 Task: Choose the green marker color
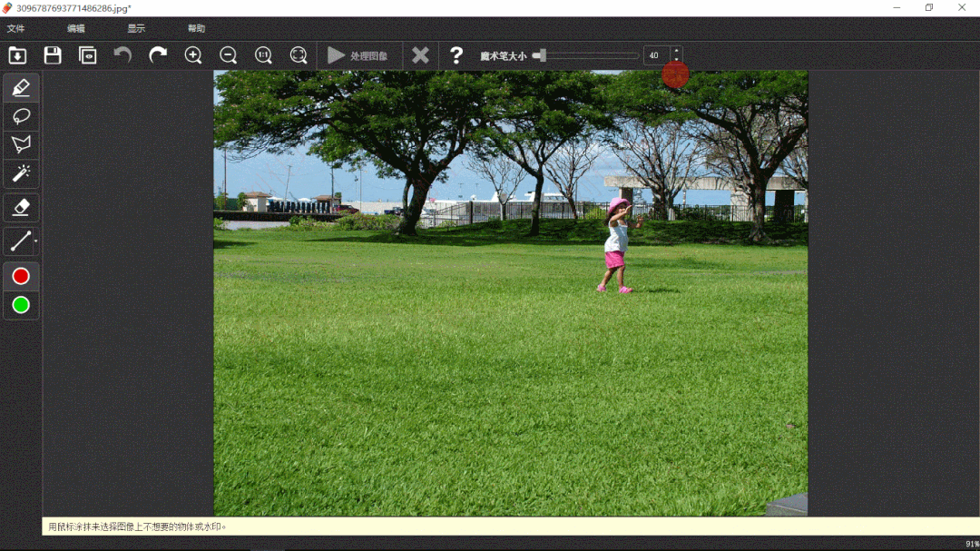coord(21,305)
